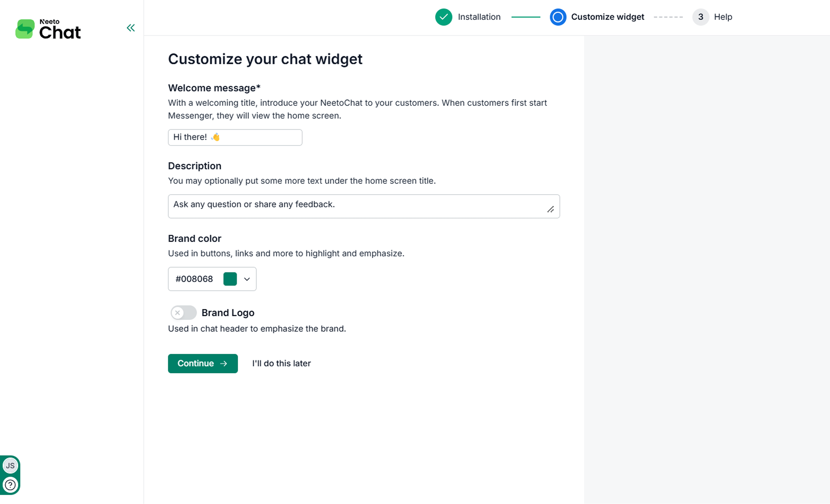This screenshot has height=504, width=830.
Task: Click the green brand color swatch
Action: click(230, 279)
